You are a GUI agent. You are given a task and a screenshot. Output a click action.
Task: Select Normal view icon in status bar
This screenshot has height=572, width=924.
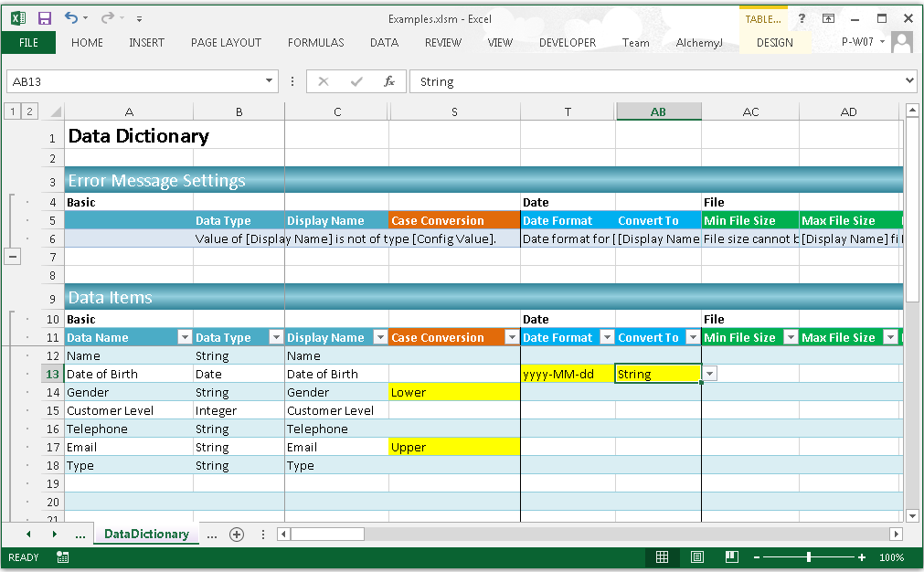pos(663,557)
